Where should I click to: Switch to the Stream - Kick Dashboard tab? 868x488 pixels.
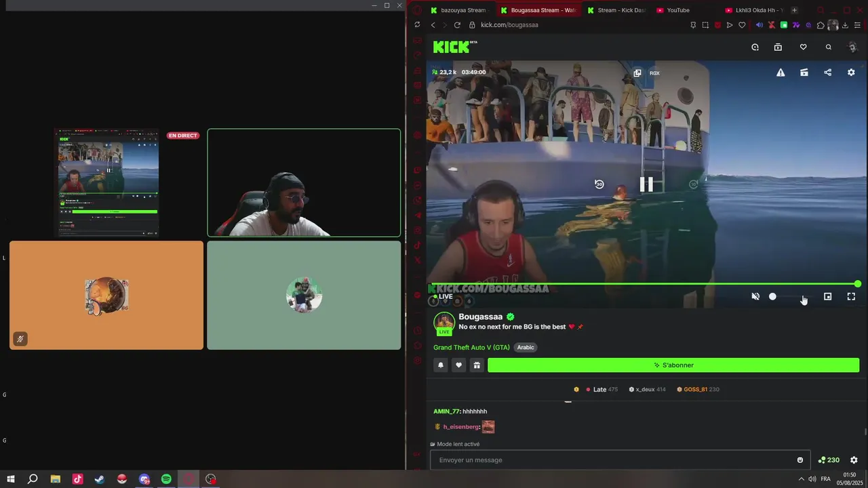(x=616, y=10)
